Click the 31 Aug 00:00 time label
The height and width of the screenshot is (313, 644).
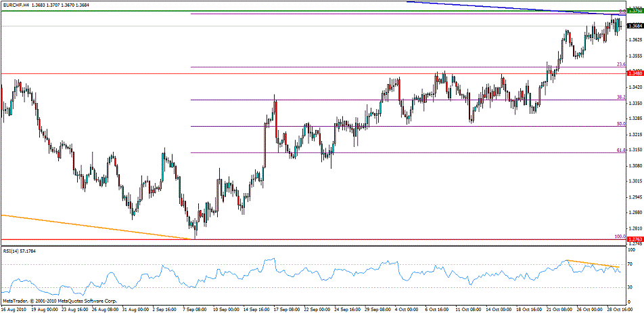pyautogui.click(x=135, y=308)
